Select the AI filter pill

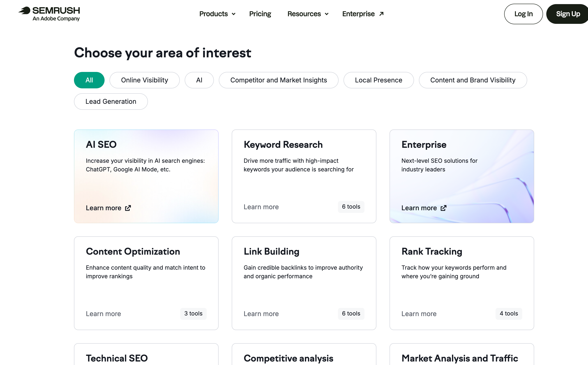(x=199, y=80)
